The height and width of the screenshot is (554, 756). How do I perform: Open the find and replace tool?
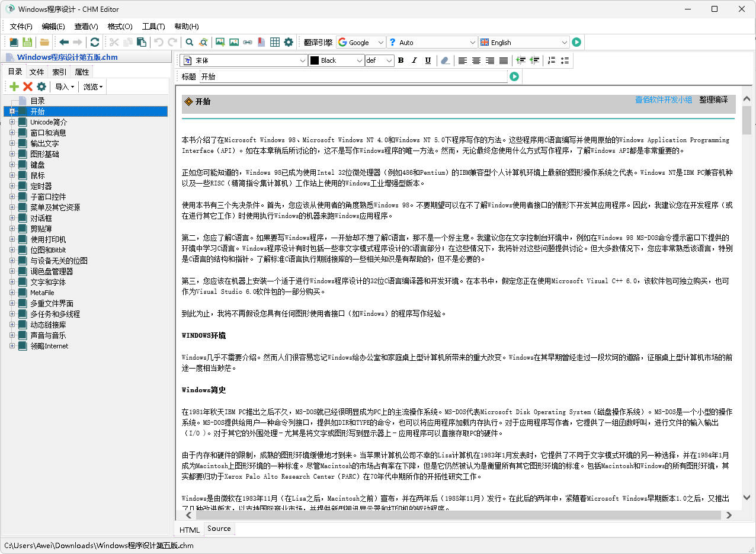click(x=203, y=42)
